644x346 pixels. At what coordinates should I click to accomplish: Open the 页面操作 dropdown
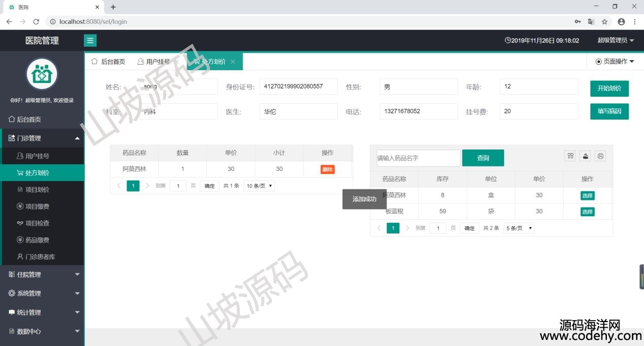coord(615,62)
